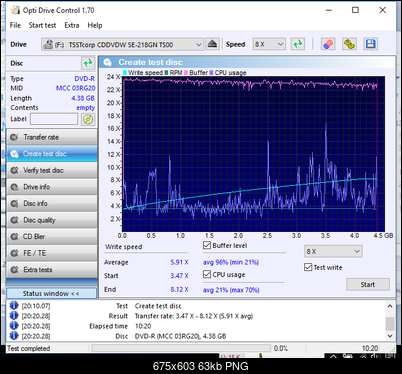Click CPU text avg 21% (max 70%)
The width and height of the screenshot is (402, 374).
[231, 290]
